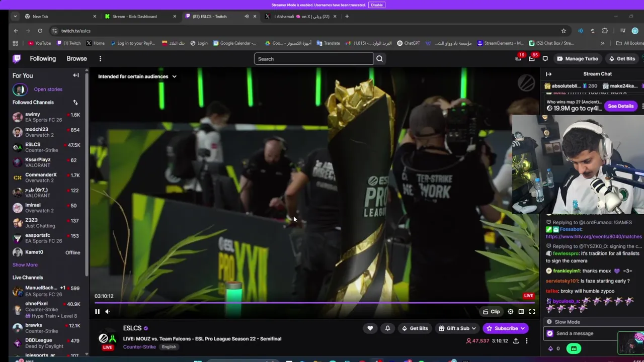
Task: Click the search magnifier button
Action: (379, 59)
